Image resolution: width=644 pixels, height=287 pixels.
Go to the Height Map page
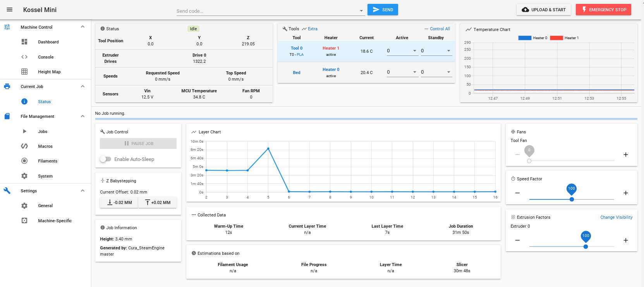coord(49,72)
